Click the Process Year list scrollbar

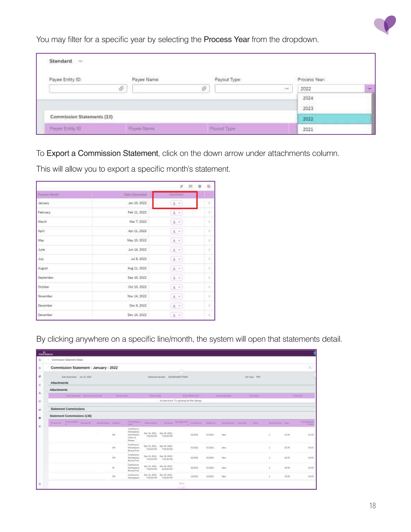coord(373,113)
